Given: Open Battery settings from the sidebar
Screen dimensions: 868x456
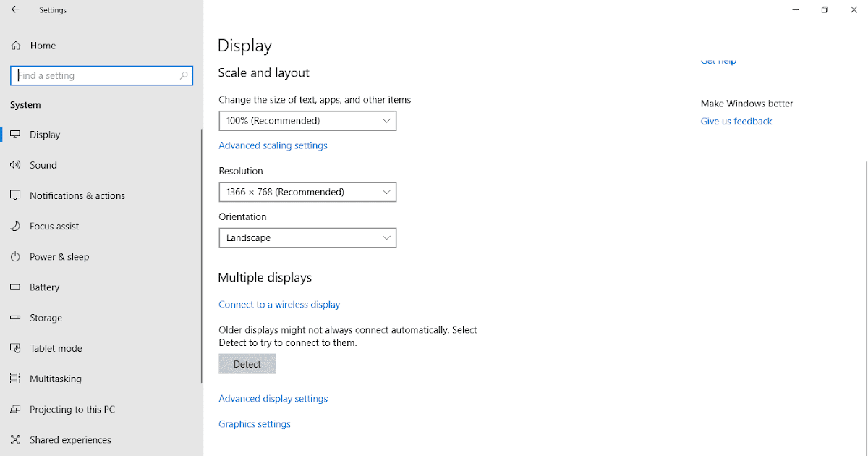Looking at the screenshot, I should pyautogui.click(x=16, y=287).
